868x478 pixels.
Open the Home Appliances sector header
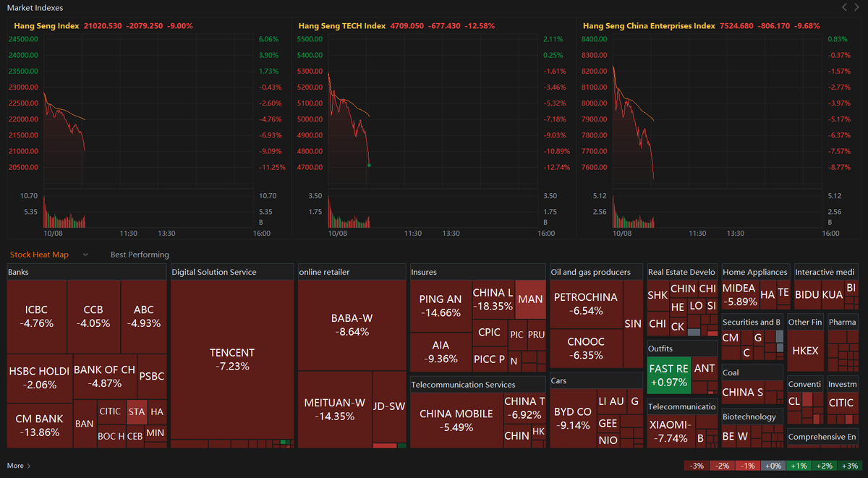(755, 272)
